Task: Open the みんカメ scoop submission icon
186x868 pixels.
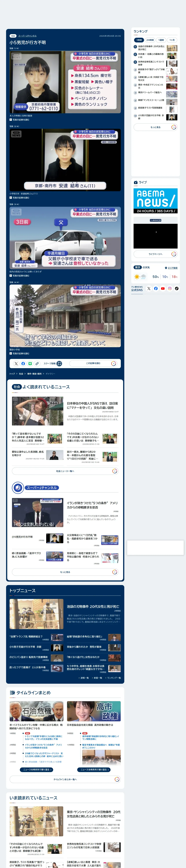Action: click(x=59, y=364)
